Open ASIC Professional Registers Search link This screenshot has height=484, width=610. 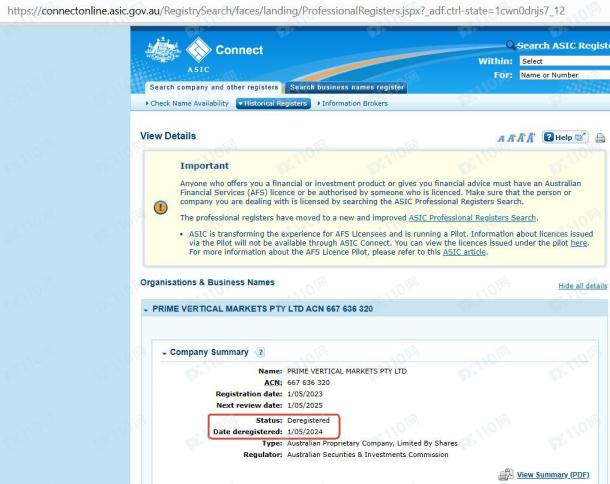point(472,218)
